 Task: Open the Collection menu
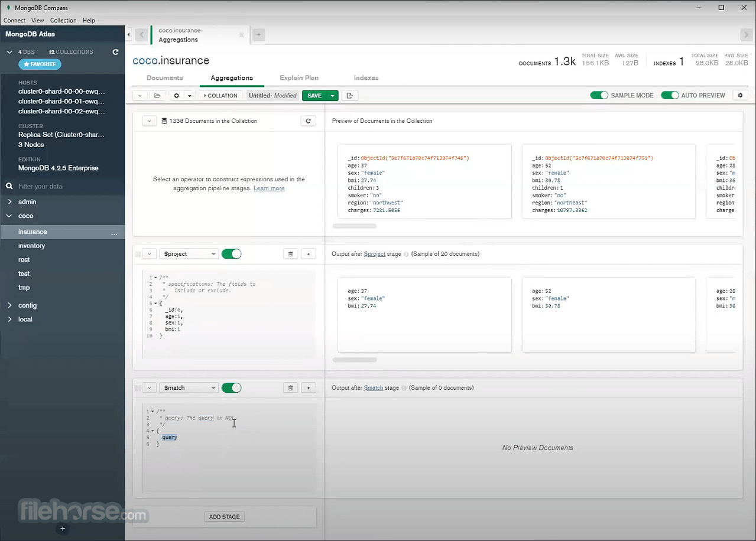pyautogui.click(x=63, y=20)
